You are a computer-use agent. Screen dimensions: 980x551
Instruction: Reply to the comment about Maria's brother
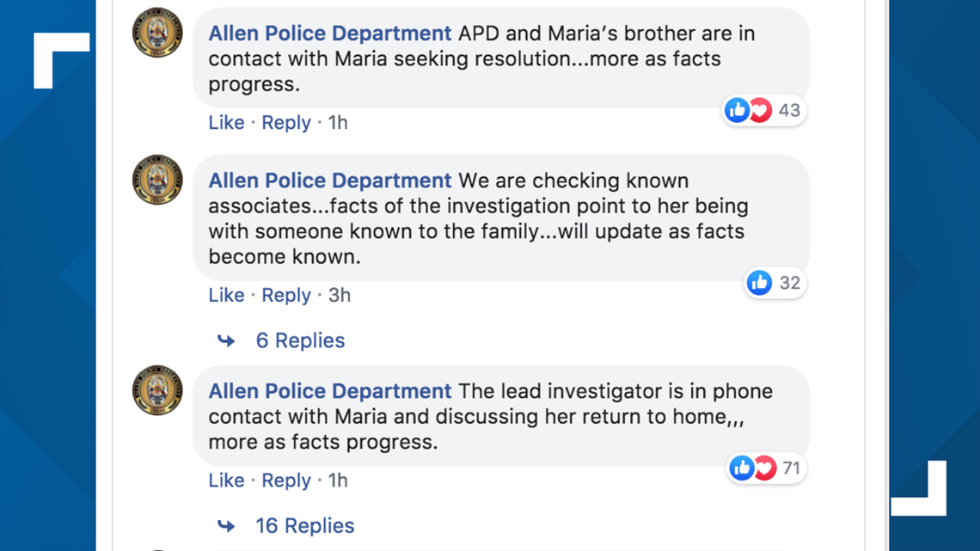point(286,122)
